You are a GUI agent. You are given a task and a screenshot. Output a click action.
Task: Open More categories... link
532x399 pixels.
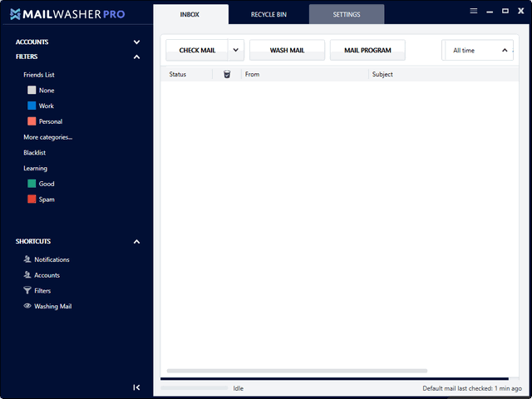[x=48, y=137]
